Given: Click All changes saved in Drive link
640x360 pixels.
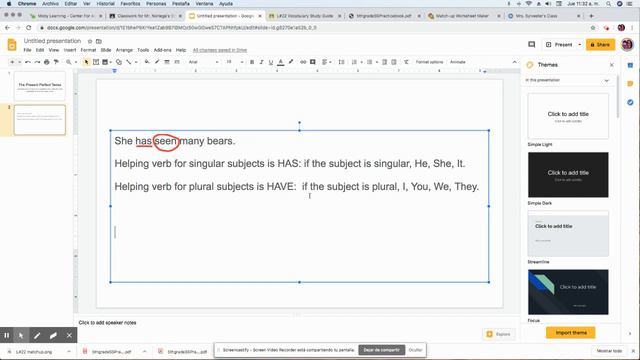Looking at the screenshot, I should (x=220, y=50).
